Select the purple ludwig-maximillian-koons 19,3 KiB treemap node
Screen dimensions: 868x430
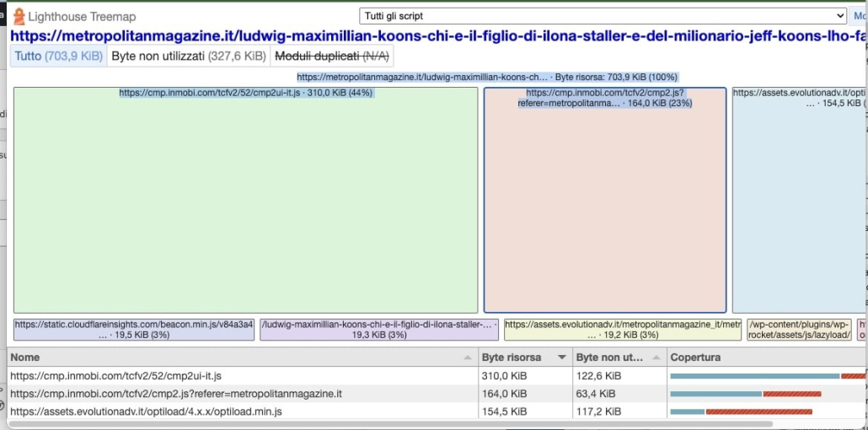pos(379,329)
